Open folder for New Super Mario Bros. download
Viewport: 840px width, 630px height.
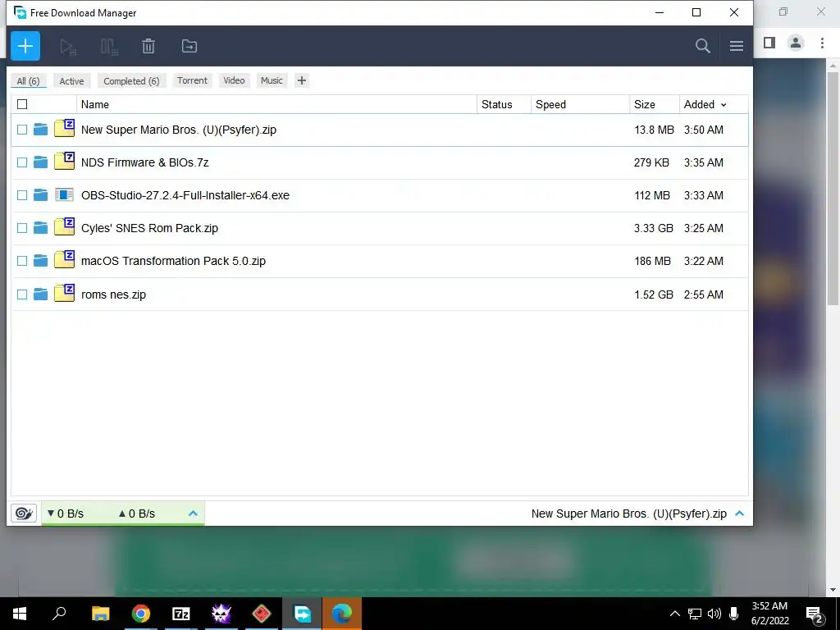(x=41, y=130)
